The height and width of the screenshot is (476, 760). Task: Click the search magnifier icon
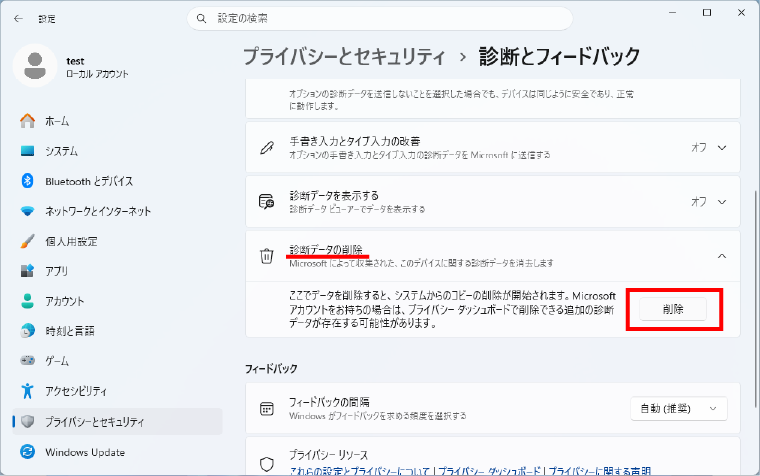coord(201,19)
